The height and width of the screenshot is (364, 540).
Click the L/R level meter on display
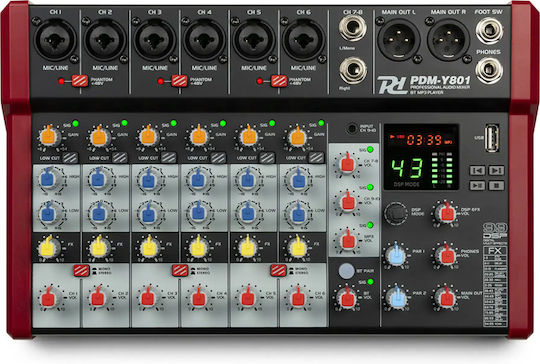(442, 169)
